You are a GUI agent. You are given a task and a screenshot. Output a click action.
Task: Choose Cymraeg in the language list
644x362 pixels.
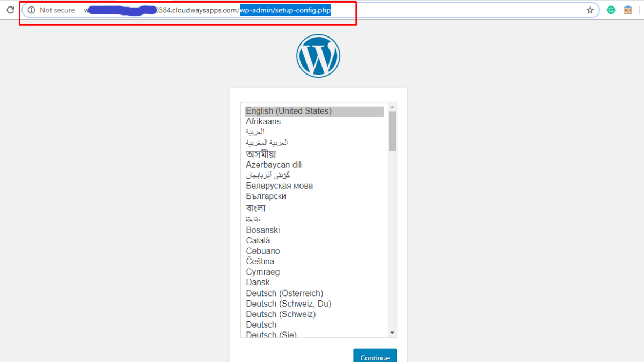coord(314,272)
